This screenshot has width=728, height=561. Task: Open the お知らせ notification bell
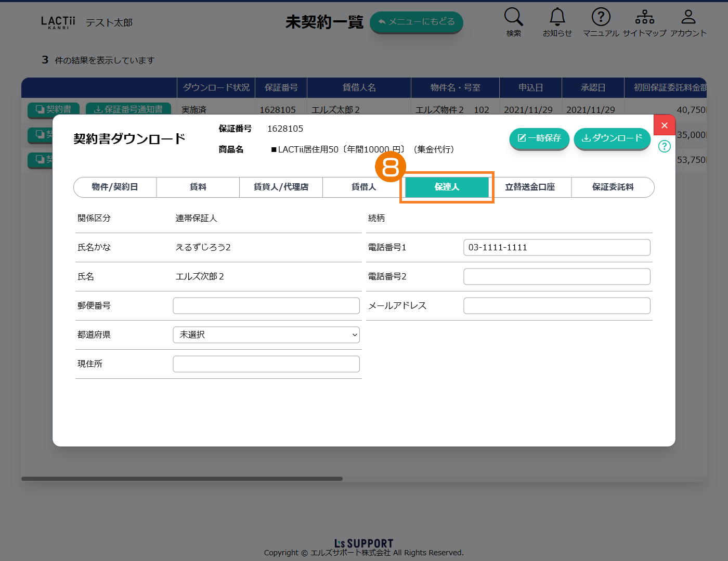click(557, 18)
